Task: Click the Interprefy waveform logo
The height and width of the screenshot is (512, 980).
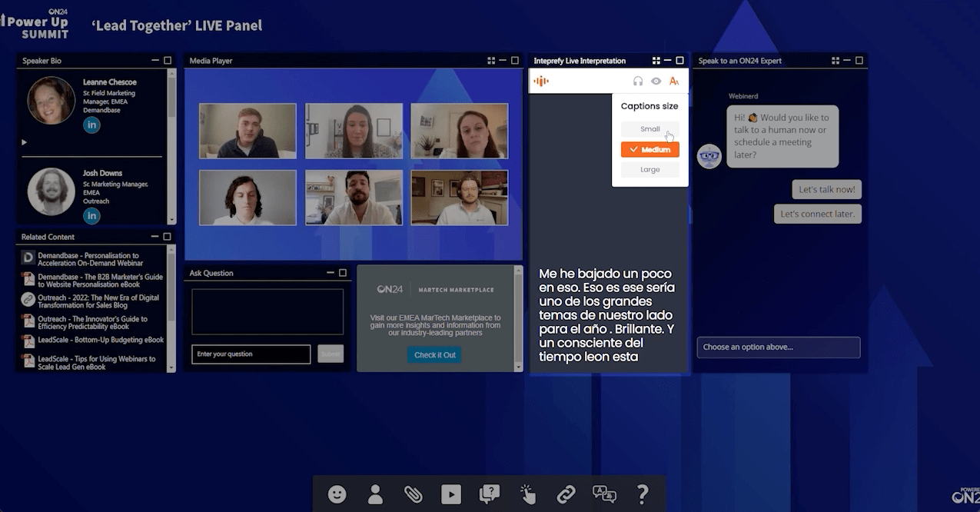Action: [x=542, y=80]
